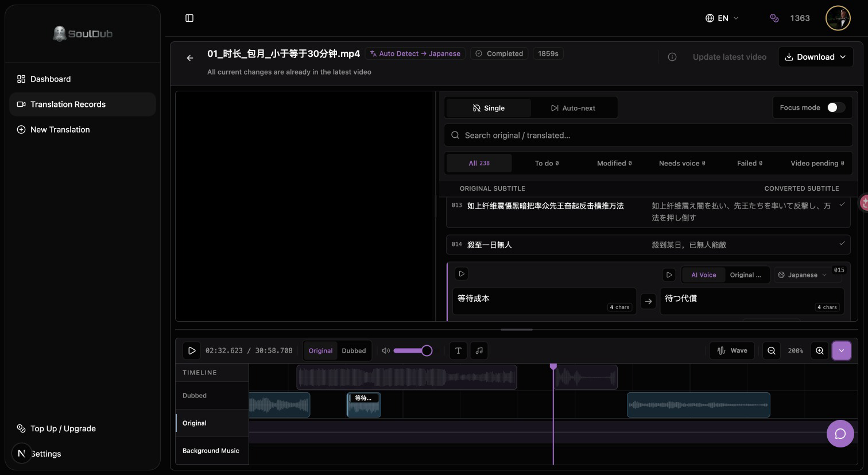Viewport: 868px width, 475px height.
Task: Toggle subtitle text with the T icon
Action: pyautogui.click(x=458, y=350)
